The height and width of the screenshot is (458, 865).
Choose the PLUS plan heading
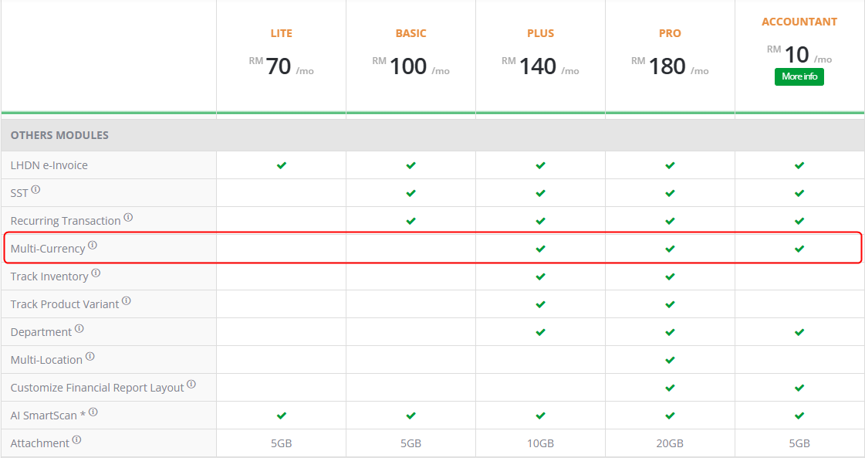pyautogui.click(x=541, y=33)
